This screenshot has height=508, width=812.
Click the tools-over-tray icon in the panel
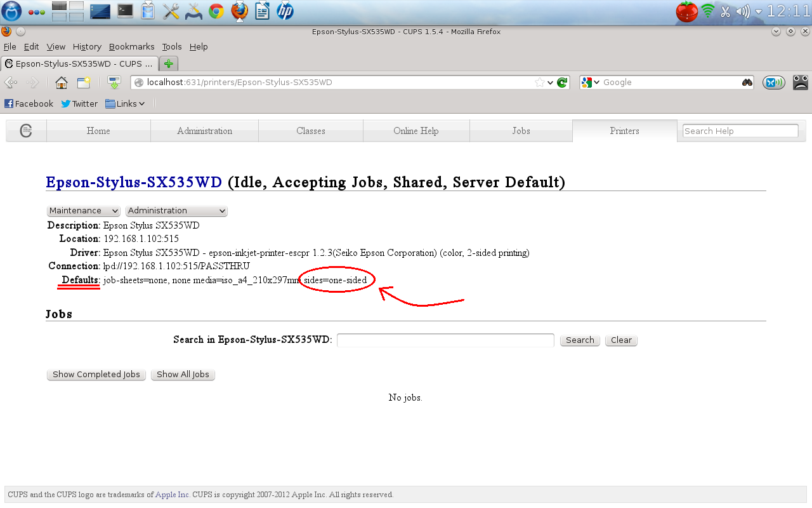click(193, 11)
